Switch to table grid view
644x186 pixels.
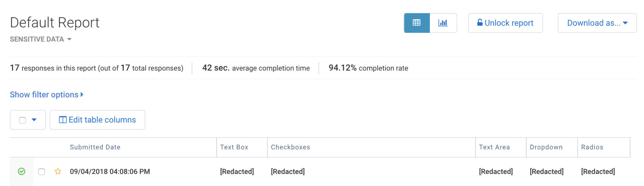pos(417,23)
